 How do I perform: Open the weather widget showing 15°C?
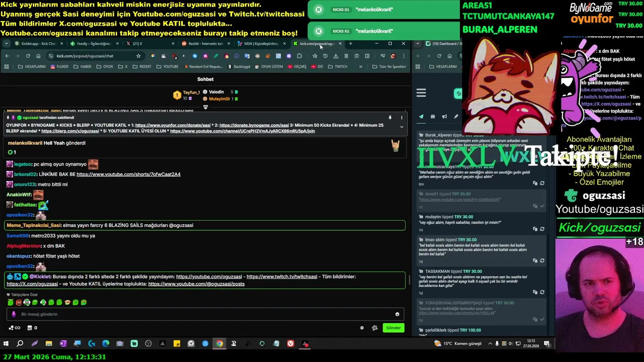(458, 344)
